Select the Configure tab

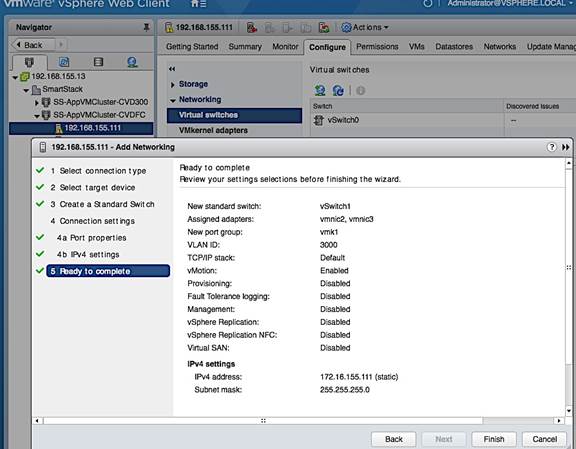point(327,47)
